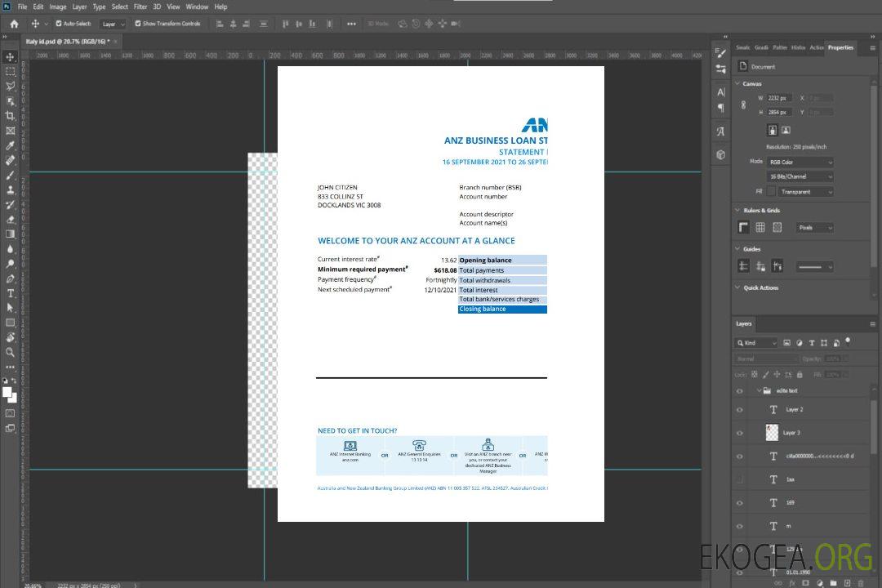Hide the '169' text layer
Screen dimensions: 882x588
click(x=740, y=503)
